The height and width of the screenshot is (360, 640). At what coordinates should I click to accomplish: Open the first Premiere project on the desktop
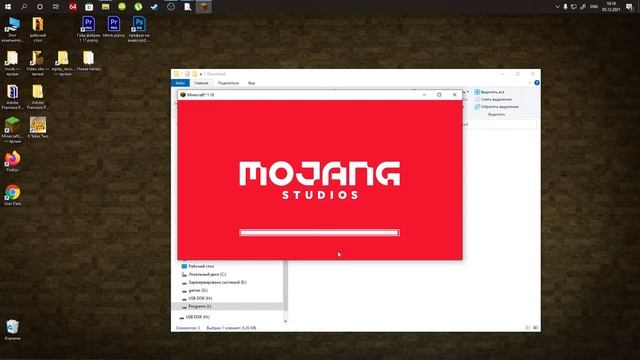point(88,29)
